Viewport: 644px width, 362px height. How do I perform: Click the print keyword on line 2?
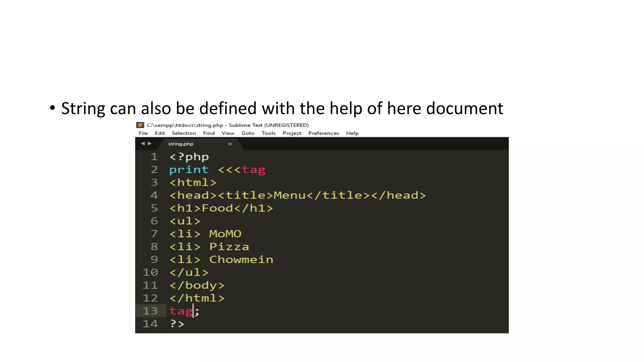pyautogui.click(x=189, y=170)
